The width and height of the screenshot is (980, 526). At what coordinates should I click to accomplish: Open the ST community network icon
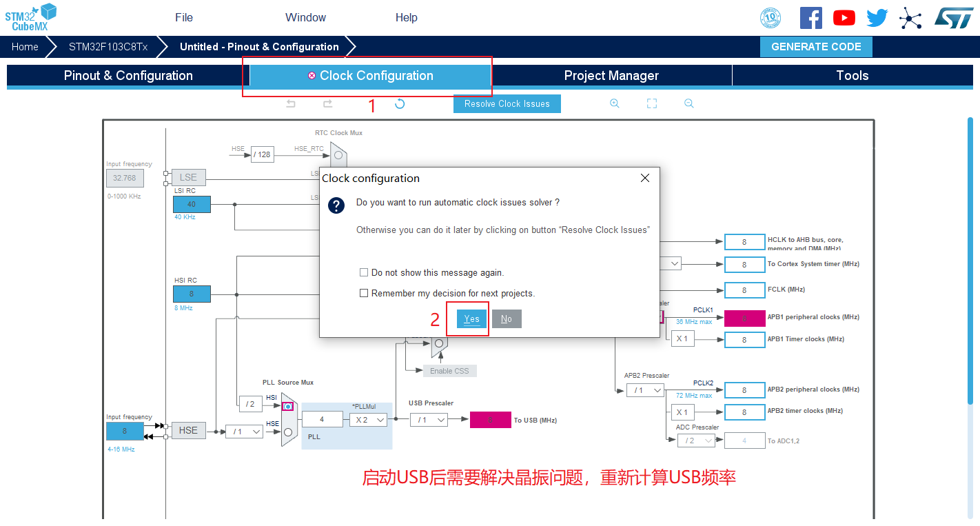tap(910, 18)
